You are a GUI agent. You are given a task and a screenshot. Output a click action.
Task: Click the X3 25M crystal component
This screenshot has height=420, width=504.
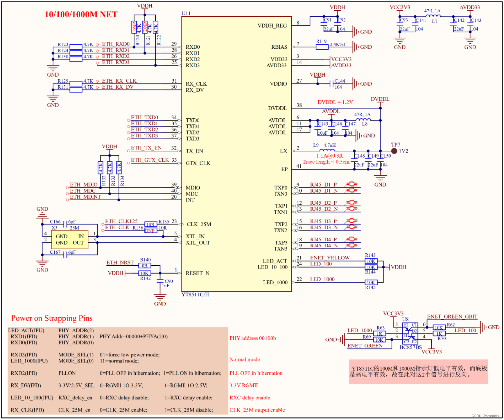pyautogui.click(x=70, y=239)
